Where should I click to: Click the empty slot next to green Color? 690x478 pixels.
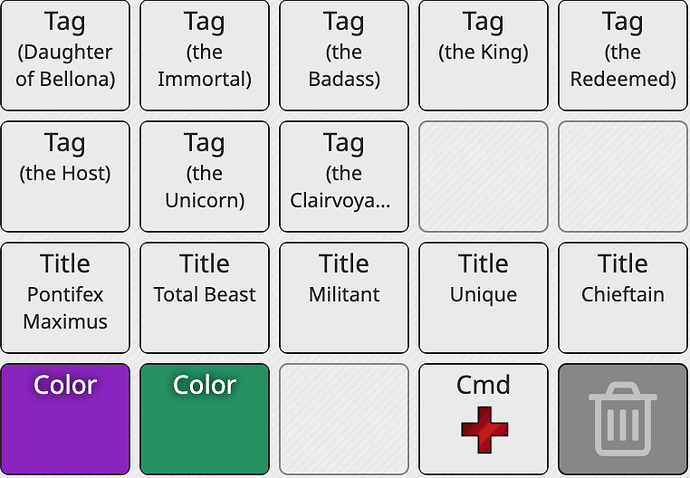344,419
